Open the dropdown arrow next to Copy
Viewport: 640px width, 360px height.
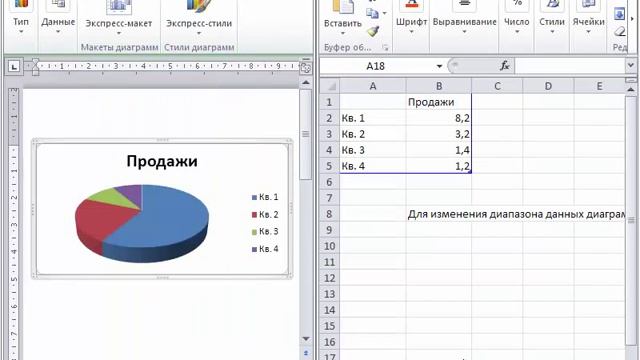384,13
